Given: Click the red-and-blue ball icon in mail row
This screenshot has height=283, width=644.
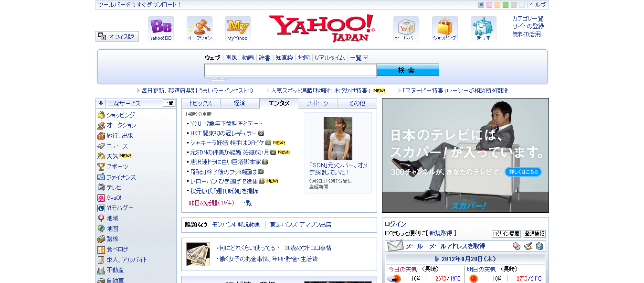Looking at the screenshot, I should 516,246.
